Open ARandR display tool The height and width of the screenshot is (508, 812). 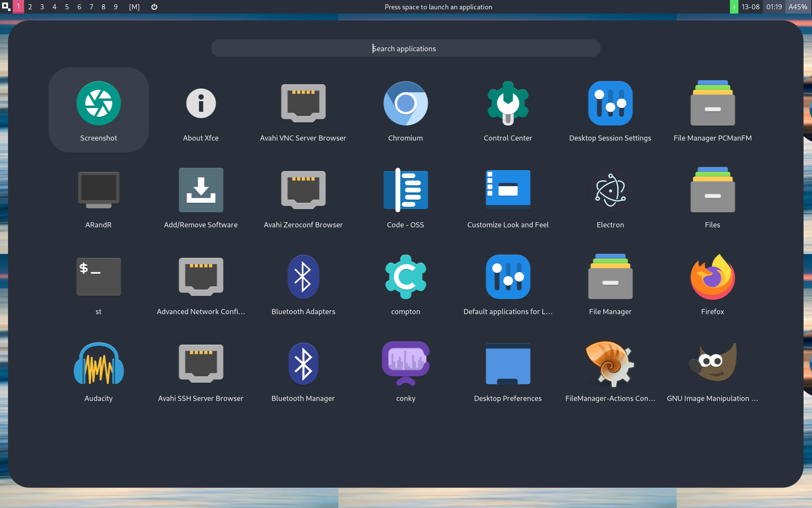pos(99,197)
